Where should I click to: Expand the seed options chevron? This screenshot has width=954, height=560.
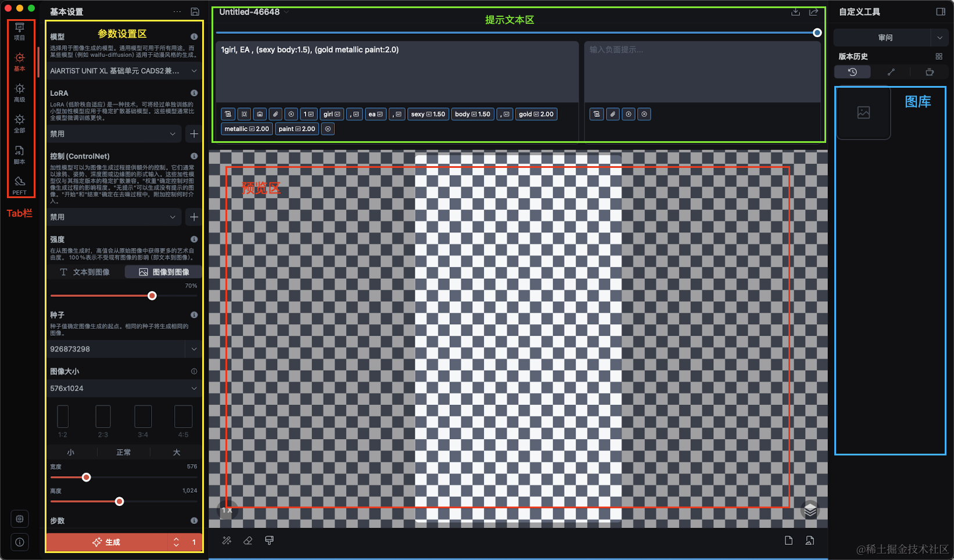[x=194, y=349]
